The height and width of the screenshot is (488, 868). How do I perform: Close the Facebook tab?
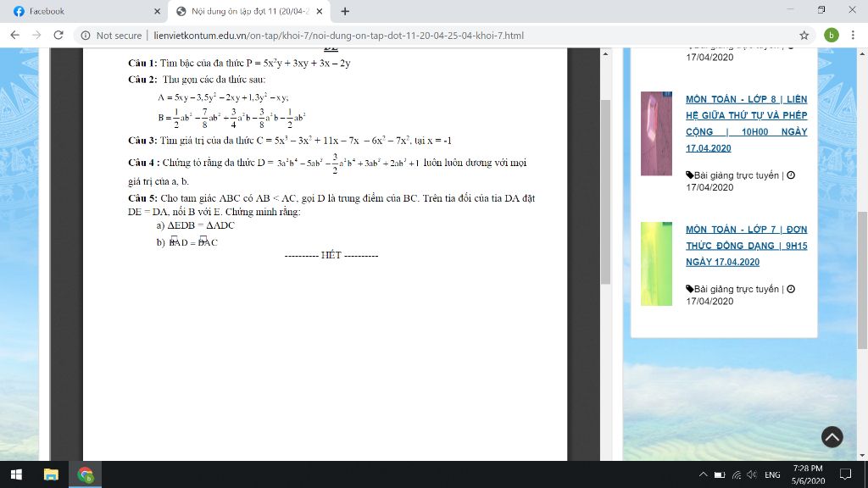point(157,11)
